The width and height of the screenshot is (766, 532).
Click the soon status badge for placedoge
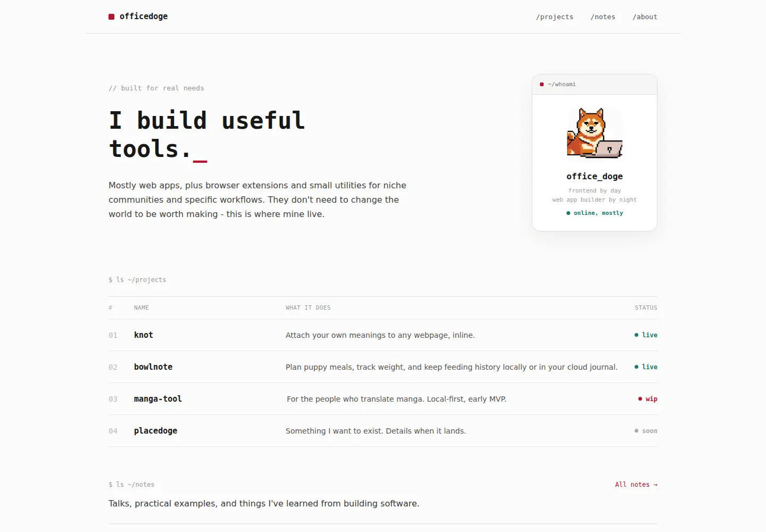pos(646,431)
